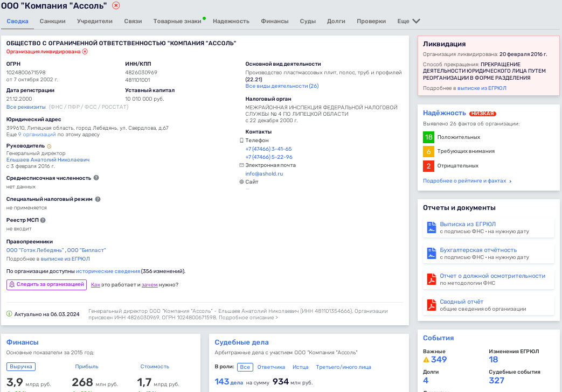Screen dimensions: 562x392
Task: Open successor ООО "Готэк Лебедянь" link
Action: [x=35, y=250]
